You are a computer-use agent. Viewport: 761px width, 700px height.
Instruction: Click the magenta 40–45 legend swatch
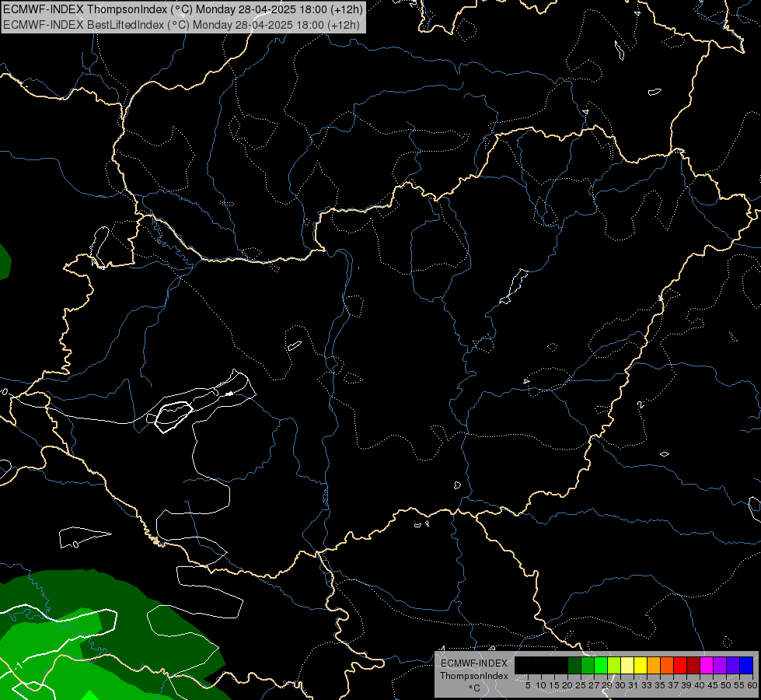click(x=706, y=666)
